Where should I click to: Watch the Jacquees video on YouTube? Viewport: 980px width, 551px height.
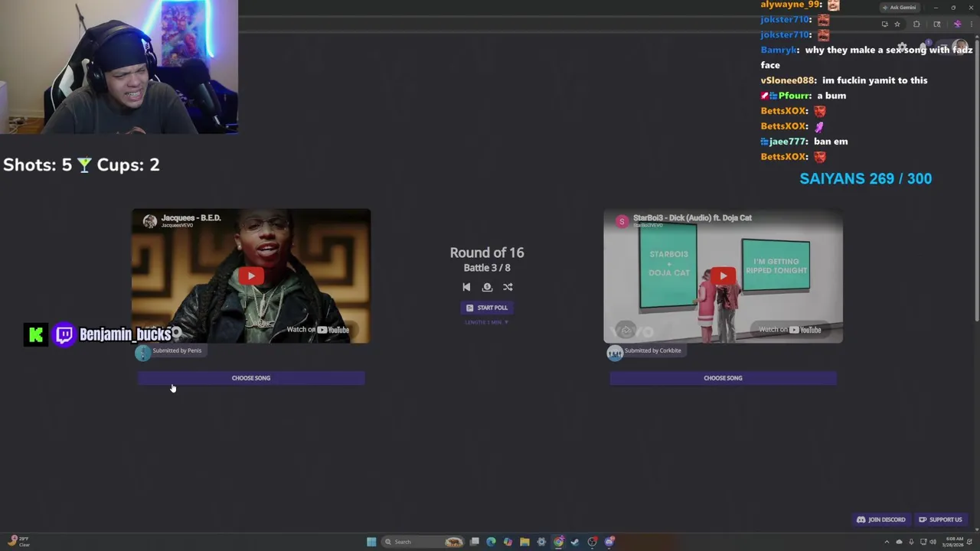pyautogui.click(x=318, y=330)
